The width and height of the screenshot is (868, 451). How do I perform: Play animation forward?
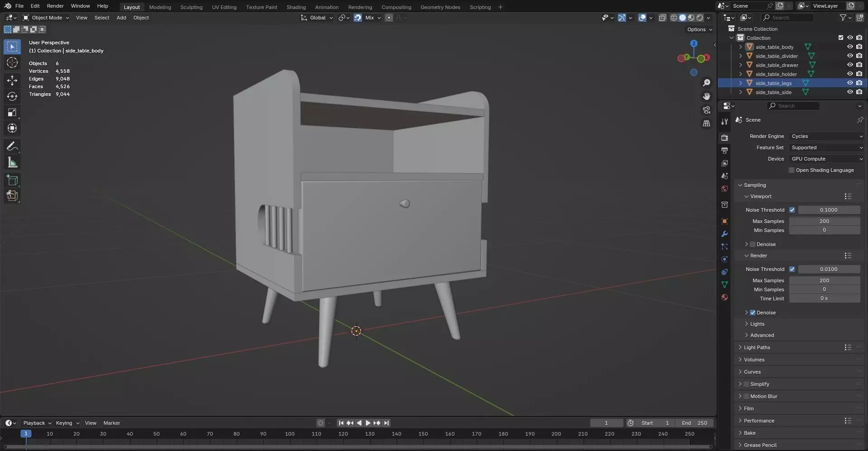[x=368, y=423]
